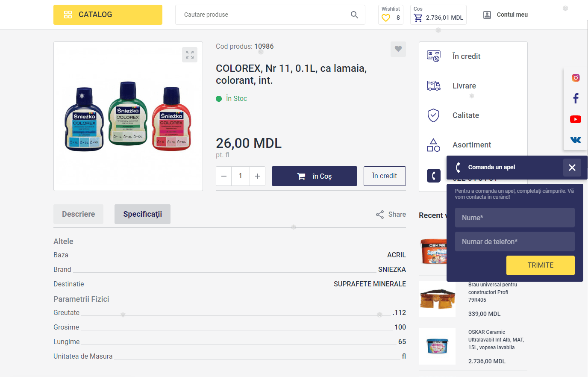Click the Nume* input field
This screenshot has width=588, height=377.
tap(515, 218)
